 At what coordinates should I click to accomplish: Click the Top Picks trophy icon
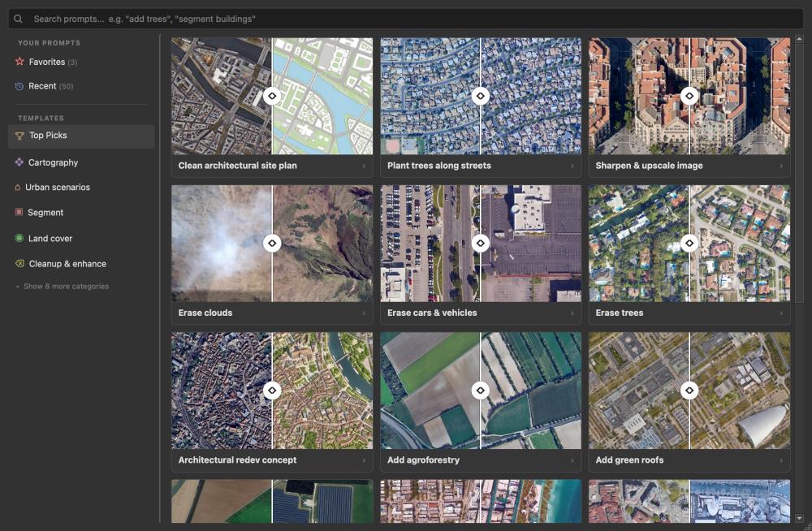point(19,136)
